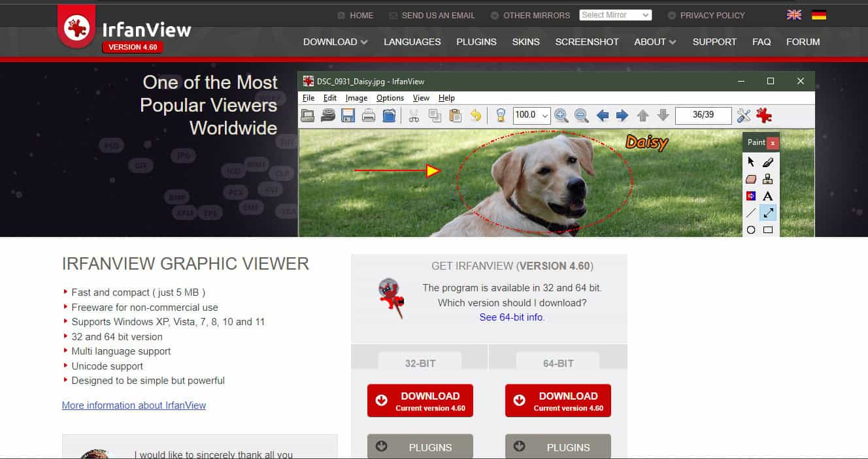Expand the DOWNLOAD navigation menu

click(x=335, y=42)
